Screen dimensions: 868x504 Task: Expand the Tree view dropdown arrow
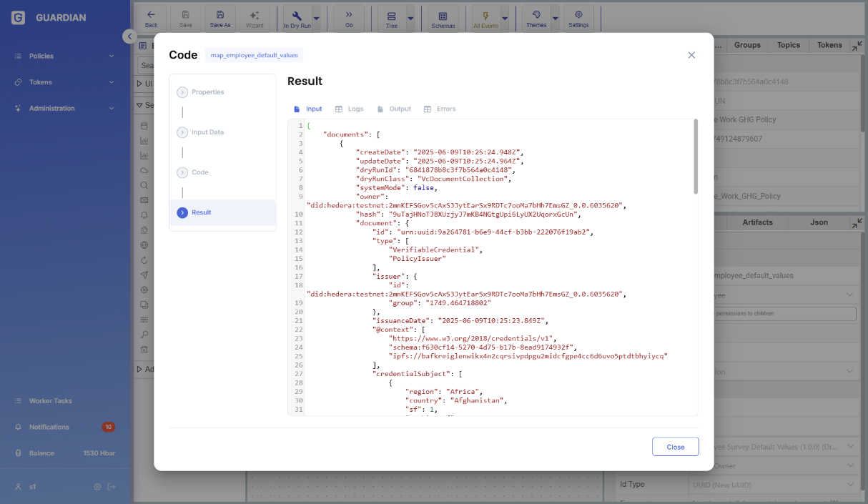410,16
